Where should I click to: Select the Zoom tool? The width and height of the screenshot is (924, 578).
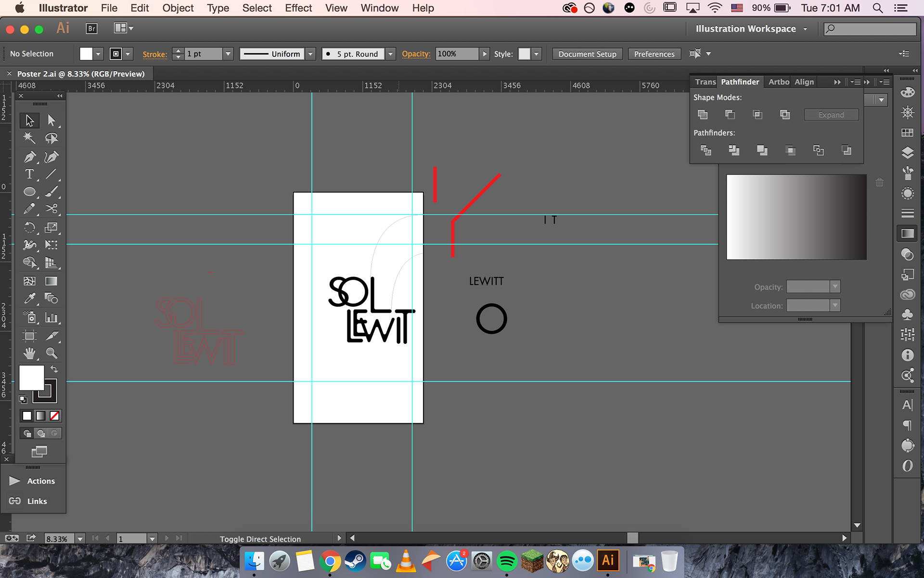(x=51, y=354)
